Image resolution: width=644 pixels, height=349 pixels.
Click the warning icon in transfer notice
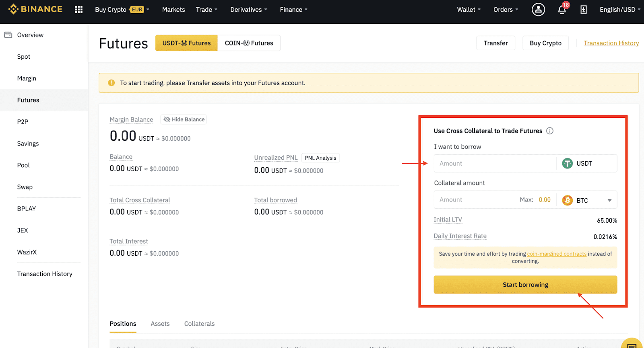(111, 83)
